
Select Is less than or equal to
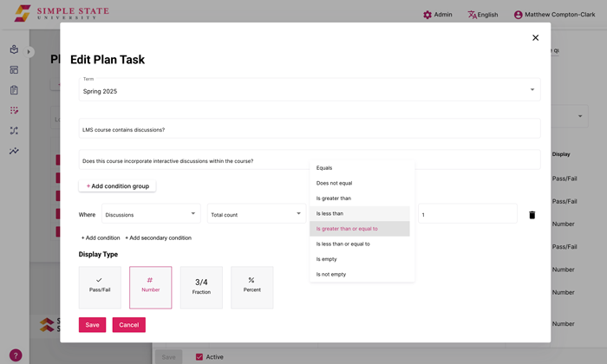tap(360, 244)
